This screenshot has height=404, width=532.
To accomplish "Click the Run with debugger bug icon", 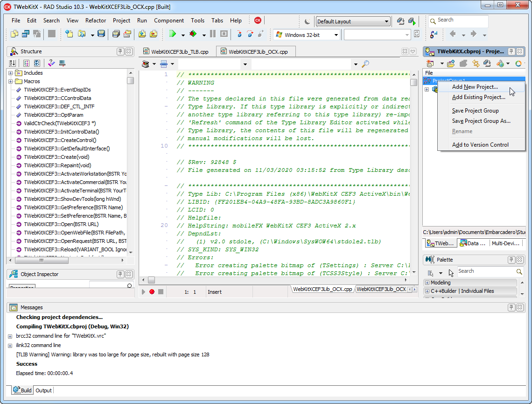I will click(x=193, y=34).
